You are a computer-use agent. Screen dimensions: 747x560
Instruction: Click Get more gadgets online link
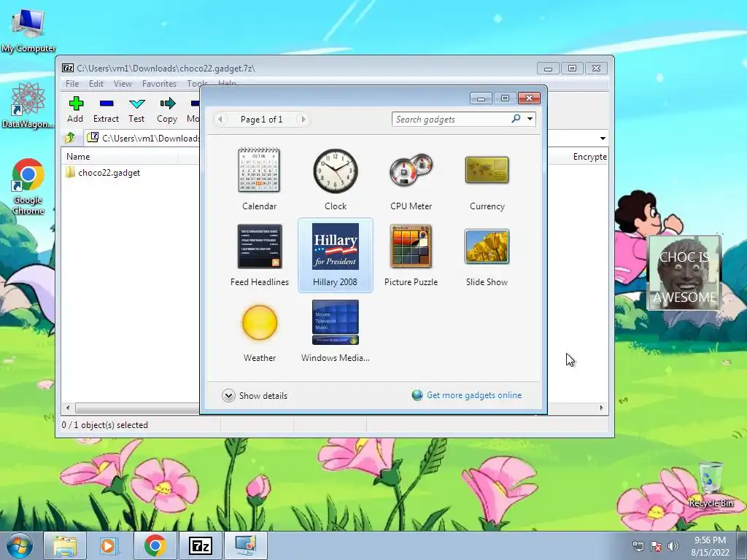tap(474, 395)
